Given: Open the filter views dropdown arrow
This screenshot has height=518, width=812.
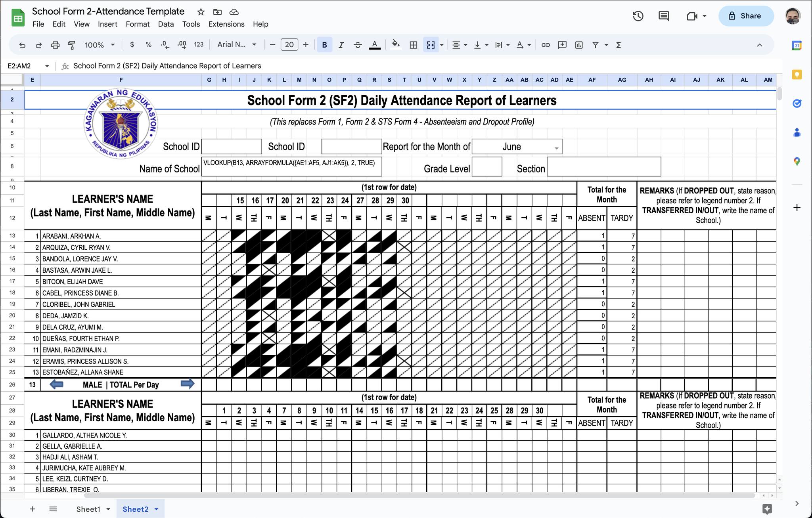Looking at the screenshot, I should click(606, 45).
